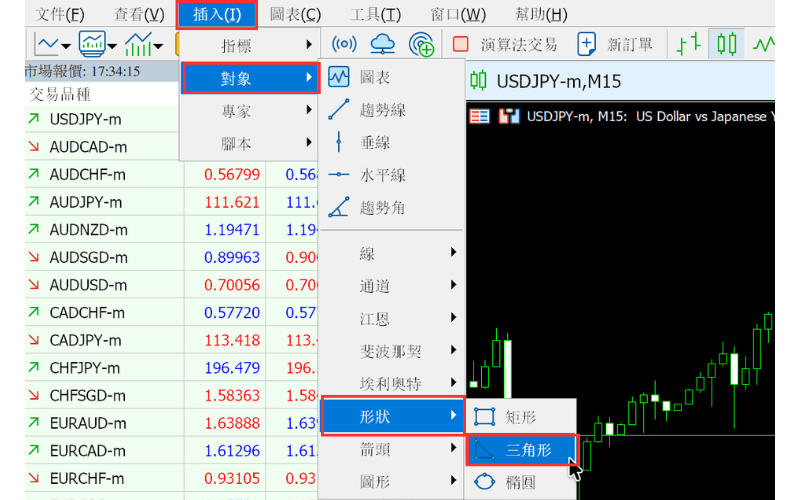Switch to bar chart type icon
Image resolution: width=800 pixels, height=500 pixels.
point(688,44)
